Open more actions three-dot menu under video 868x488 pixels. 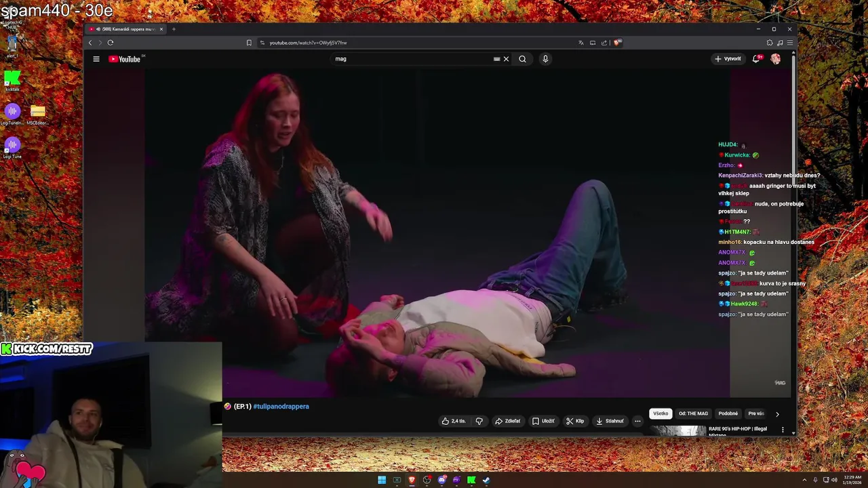coord(637,421)
